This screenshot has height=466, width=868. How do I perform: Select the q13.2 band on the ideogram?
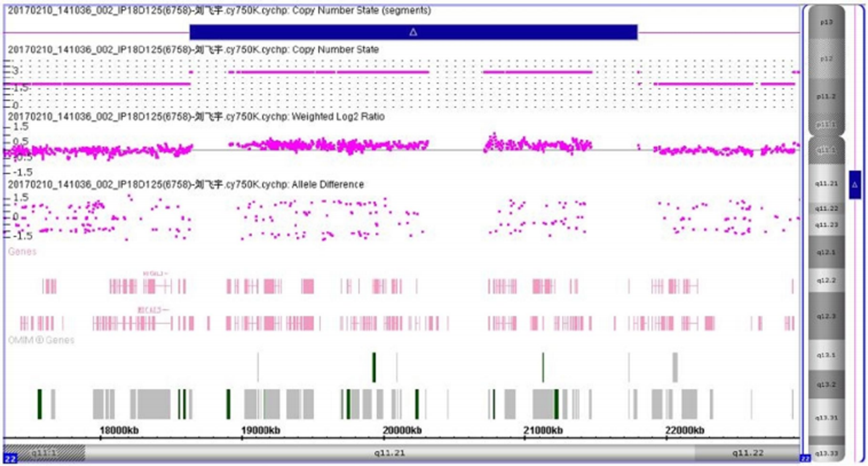(827, 384)
